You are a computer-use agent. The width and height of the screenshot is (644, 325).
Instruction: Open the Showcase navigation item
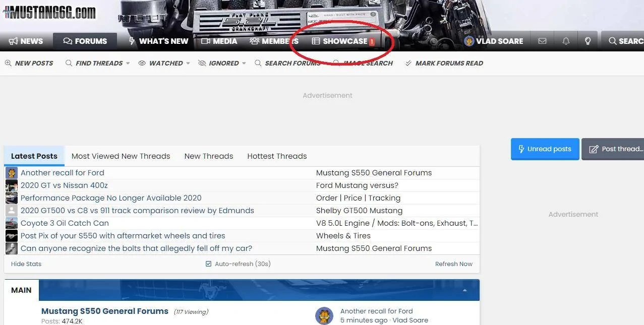343,41
